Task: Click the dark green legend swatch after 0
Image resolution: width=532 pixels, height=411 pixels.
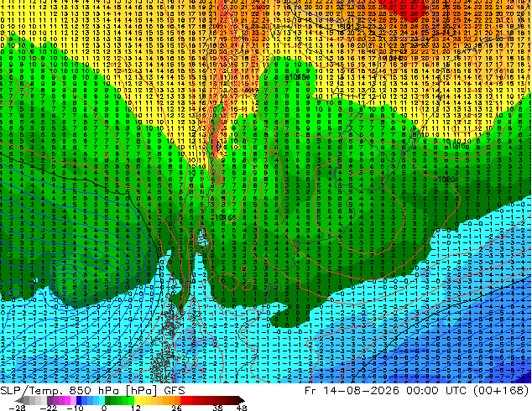Action: click(x=108, y=400)
